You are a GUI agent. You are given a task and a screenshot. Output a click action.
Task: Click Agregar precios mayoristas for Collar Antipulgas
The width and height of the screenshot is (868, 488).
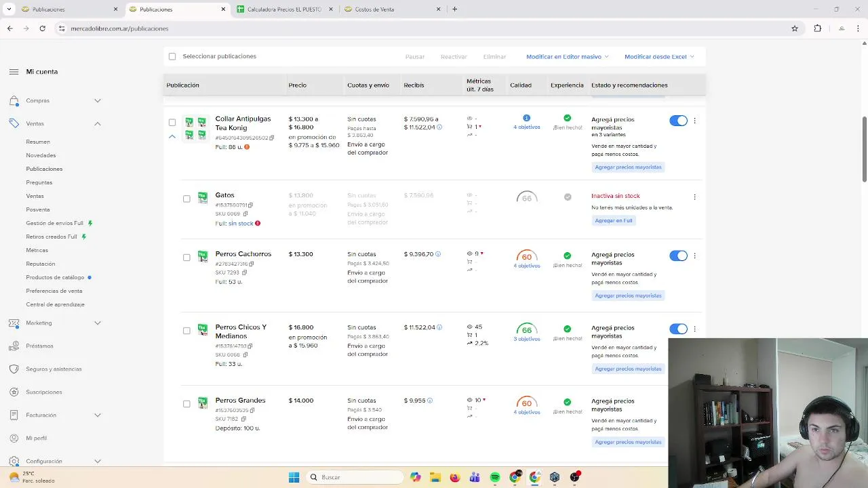pos(628,167)
